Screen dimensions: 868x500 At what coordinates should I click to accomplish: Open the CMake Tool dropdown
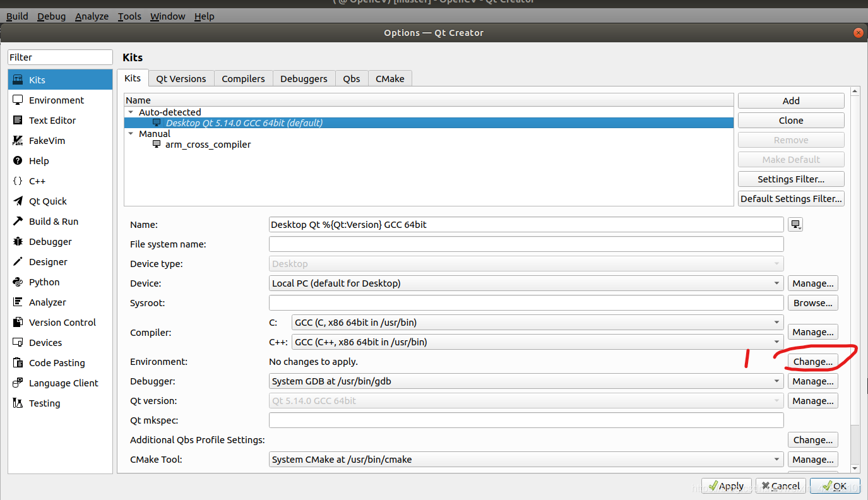(x=526, y=459)
